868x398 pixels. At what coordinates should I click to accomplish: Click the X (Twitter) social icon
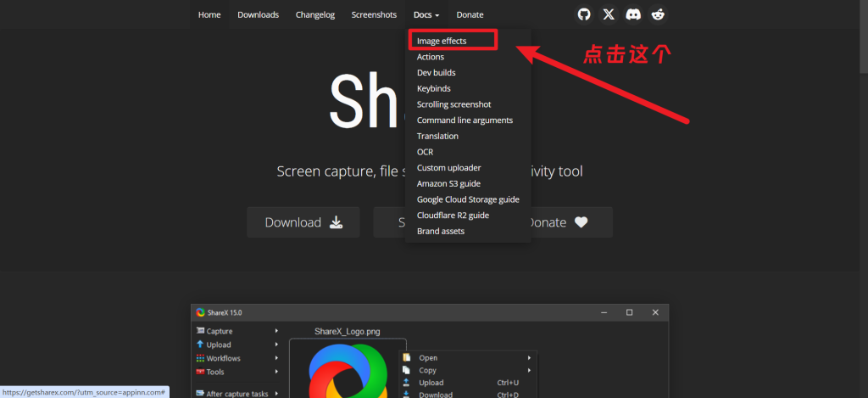pos(609,14)
